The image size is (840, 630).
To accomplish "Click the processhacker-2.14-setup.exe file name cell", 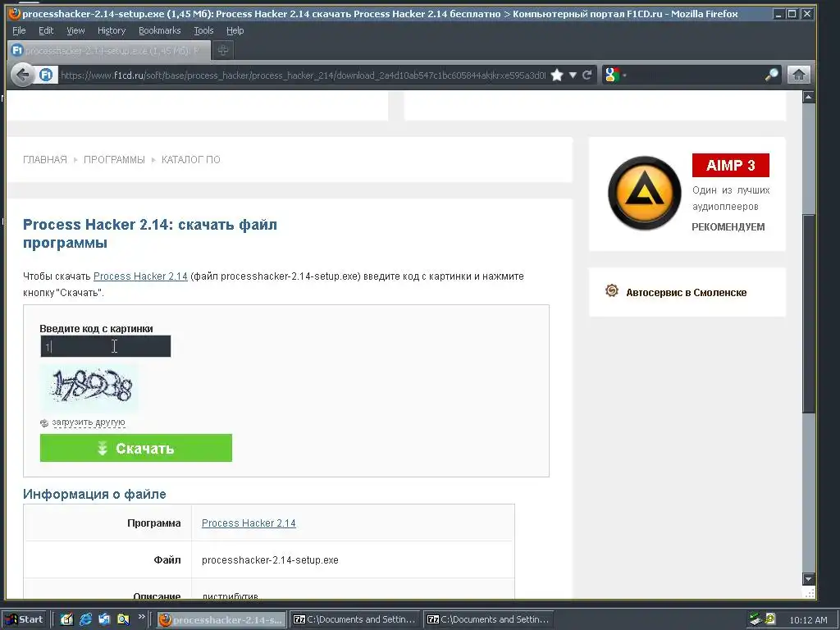I will [x=270, y=559].
